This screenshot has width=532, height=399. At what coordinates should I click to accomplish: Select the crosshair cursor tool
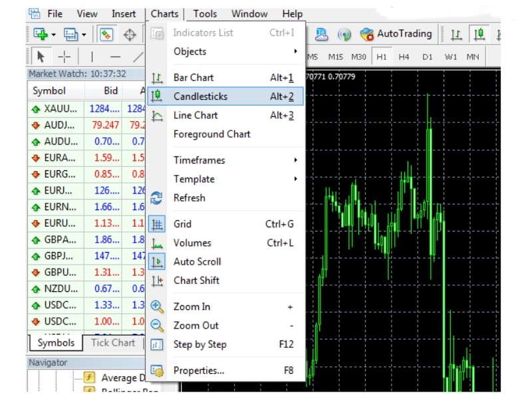[x=64, y=57]
